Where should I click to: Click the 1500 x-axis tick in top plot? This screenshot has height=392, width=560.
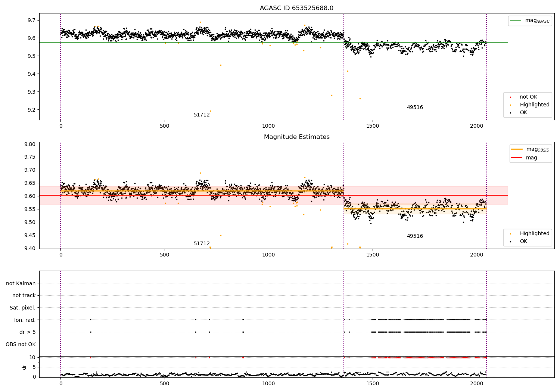coord(373,126)
